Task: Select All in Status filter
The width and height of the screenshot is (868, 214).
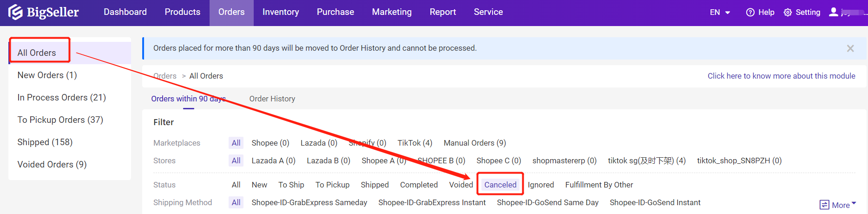Action: point(236,185)
